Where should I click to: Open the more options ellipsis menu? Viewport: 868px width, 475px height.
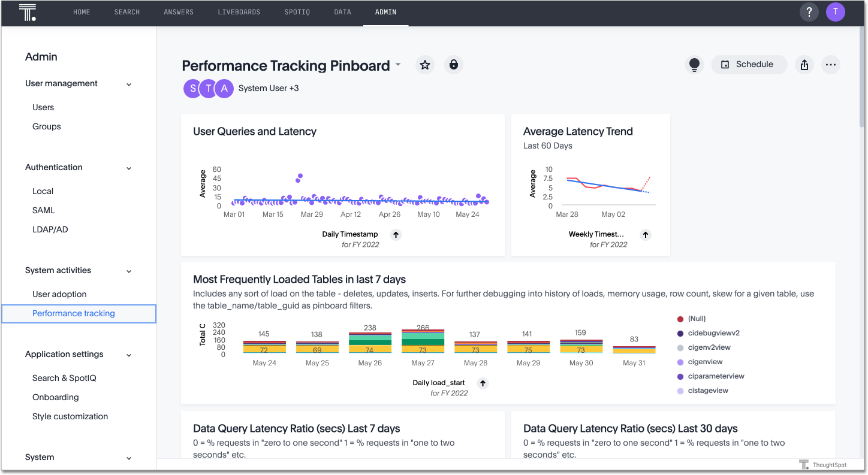click(831, 65)
